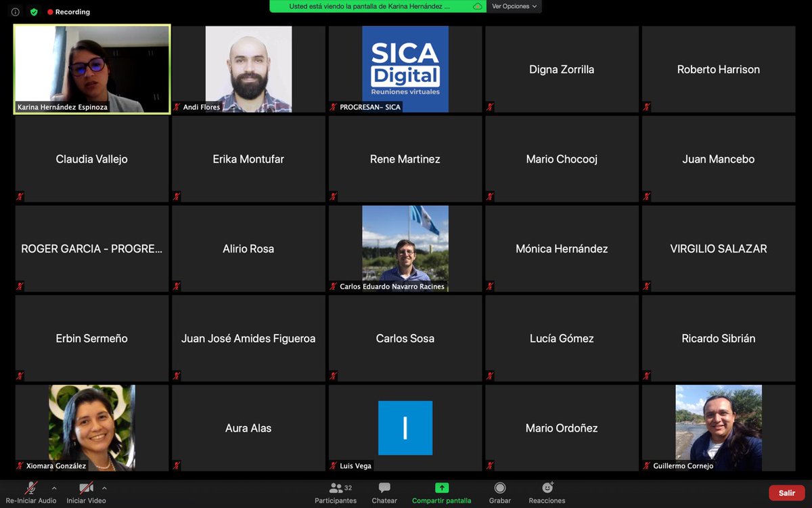Click ROGER GARCIA - PROGRE... name
Viewport: 812px width, 508px height.
click(92, 249)
